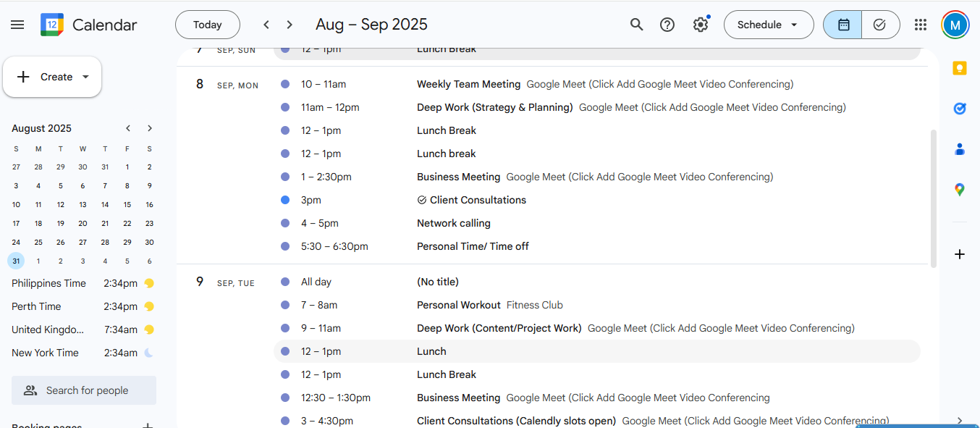This screenshot has height=428, width=980.
Task: Switch to Calendar view toggle
Action: 843,25
